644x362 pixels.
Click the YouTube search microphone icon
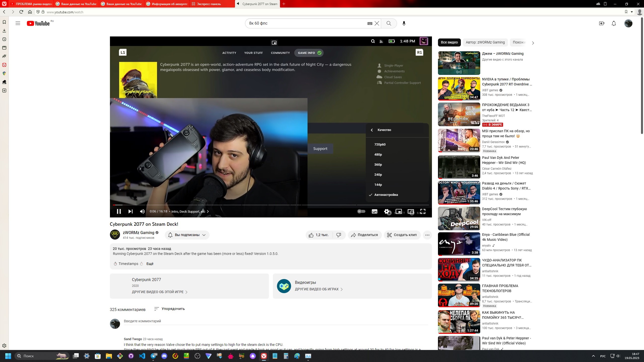click(404, 23)
